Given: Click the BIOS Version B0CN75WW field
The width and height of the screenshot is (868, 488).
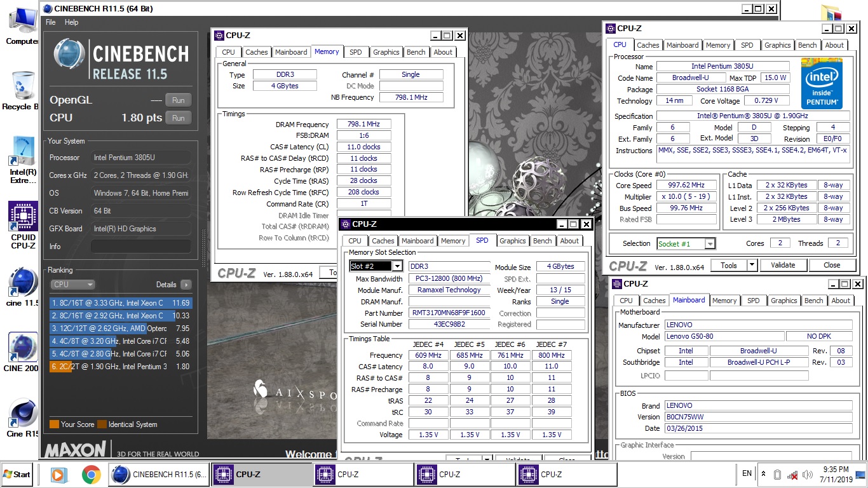Looking at the screenshot, I should 758,417.
